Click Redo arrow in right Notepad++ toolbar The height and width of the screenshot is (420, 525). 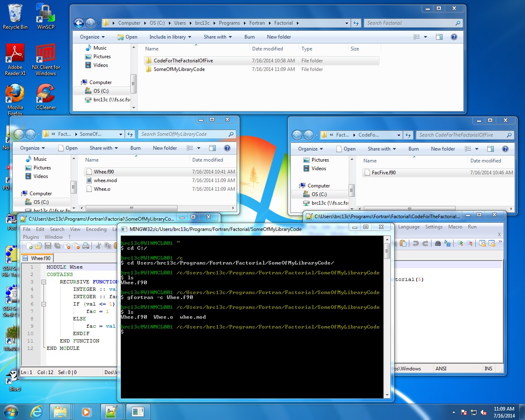pos(425,243)
